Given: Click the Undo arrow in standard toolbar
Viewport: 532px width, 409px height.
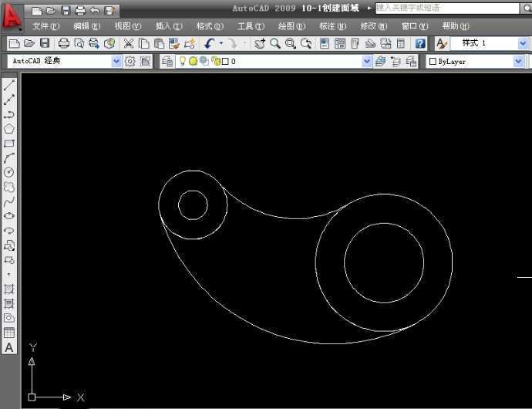Looking at the screenshot, I should [x=210, y=43].
